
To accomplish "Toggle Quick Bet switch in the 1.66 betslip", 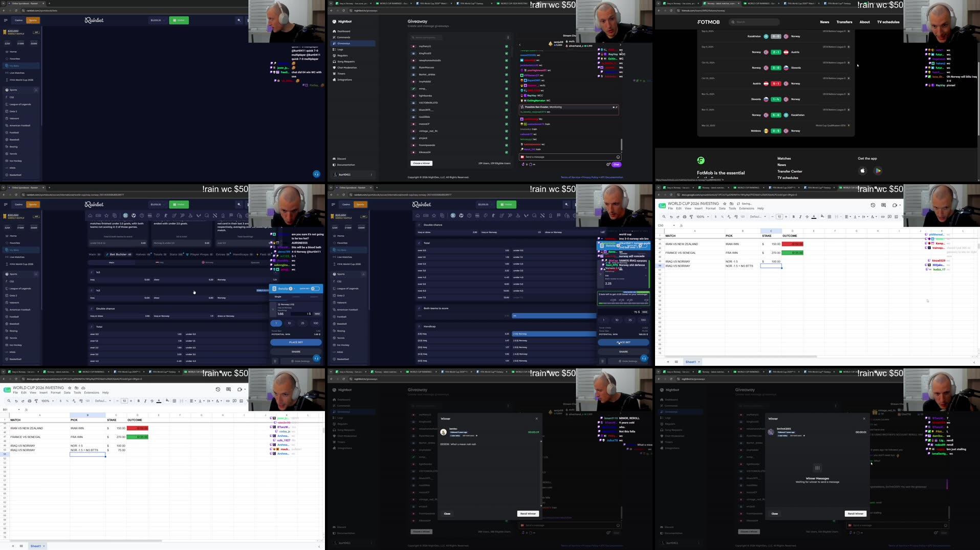I will 315,289.
